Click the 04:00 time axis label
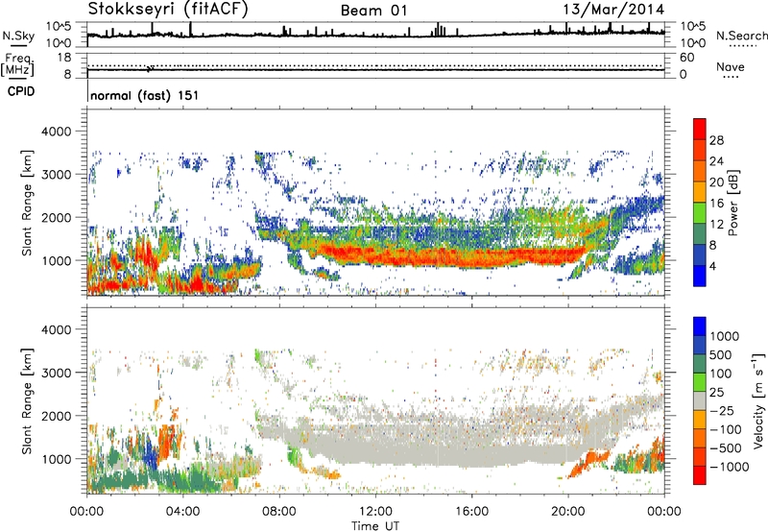This screenshot has height=532, width=768. (182, 512)
